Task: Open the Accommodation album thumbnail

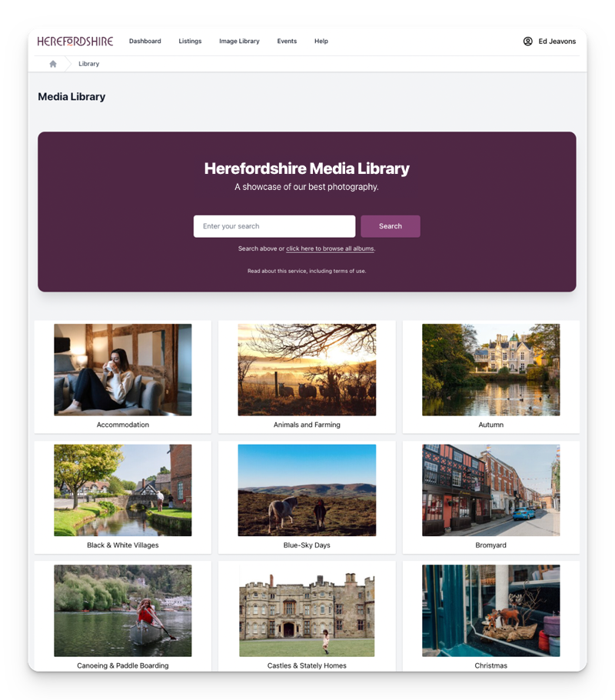Action: coord(122,370)
